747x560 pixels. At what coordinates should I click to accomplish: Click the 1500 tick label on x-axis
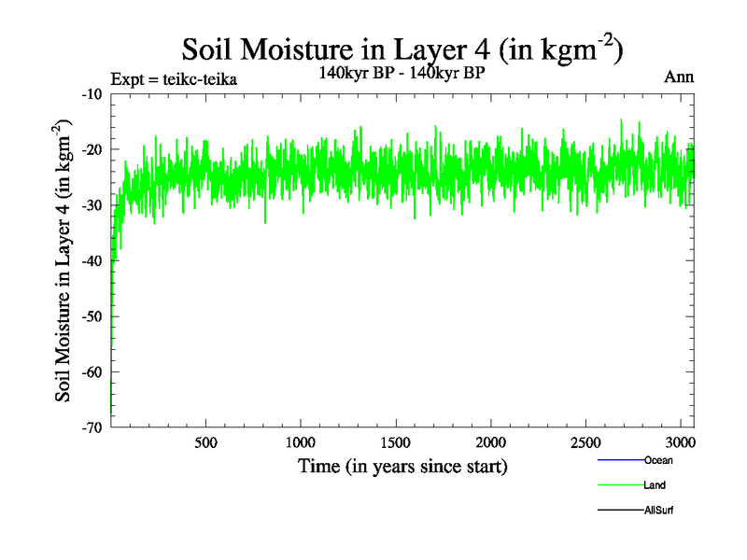pos(397,442)
